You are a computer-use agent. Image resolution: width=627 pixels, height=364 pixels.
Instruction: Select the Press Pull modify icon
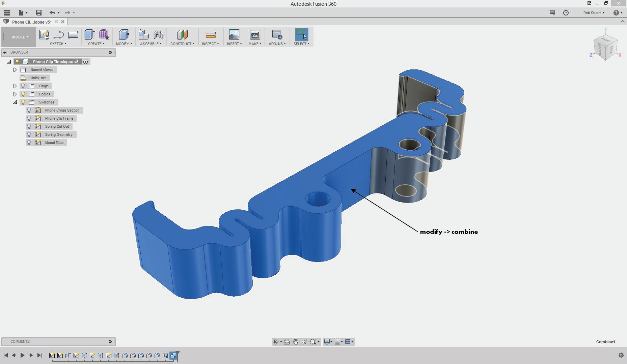tap(124, 35)
